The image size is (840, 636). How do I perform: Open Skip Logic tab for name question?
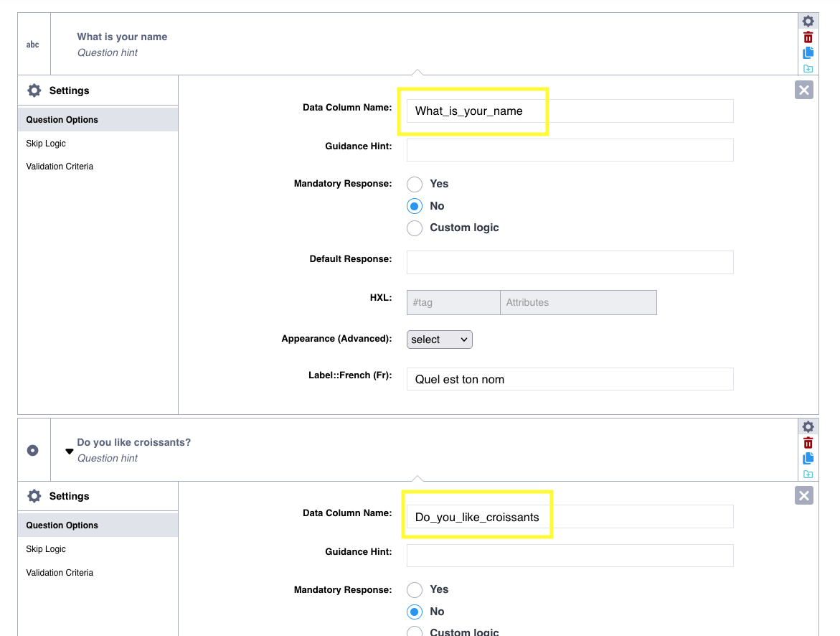(46, 144)
